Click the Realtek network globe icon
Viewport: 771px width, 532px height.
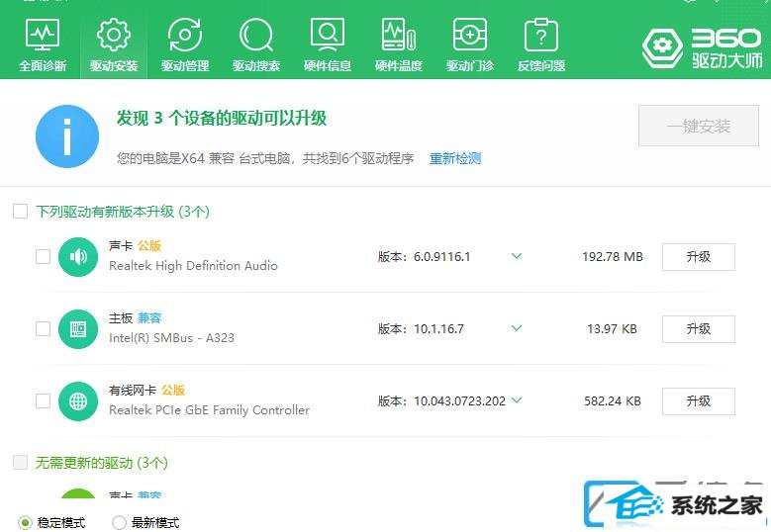tap(77, 400)
